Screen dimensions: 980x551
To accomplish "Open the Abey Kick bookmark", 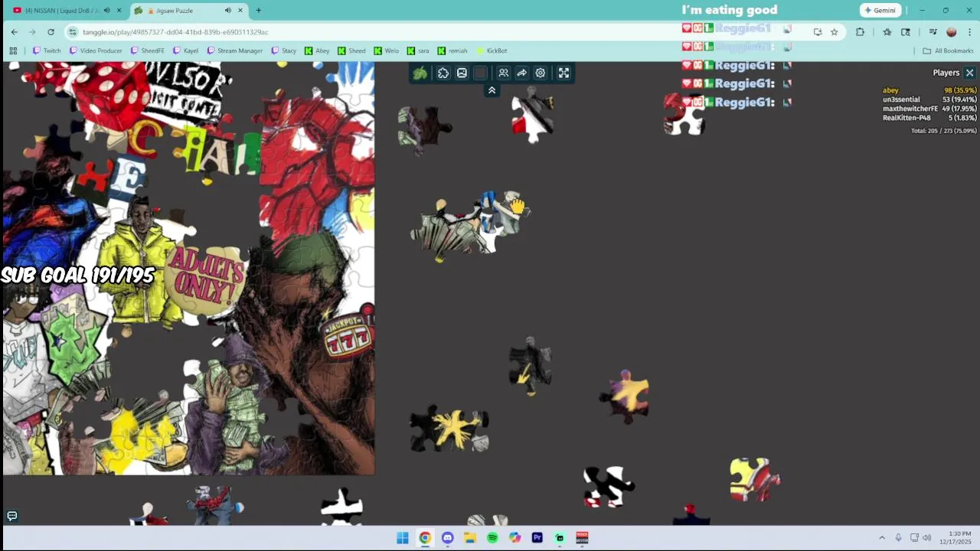I will [x=317, y=51].
